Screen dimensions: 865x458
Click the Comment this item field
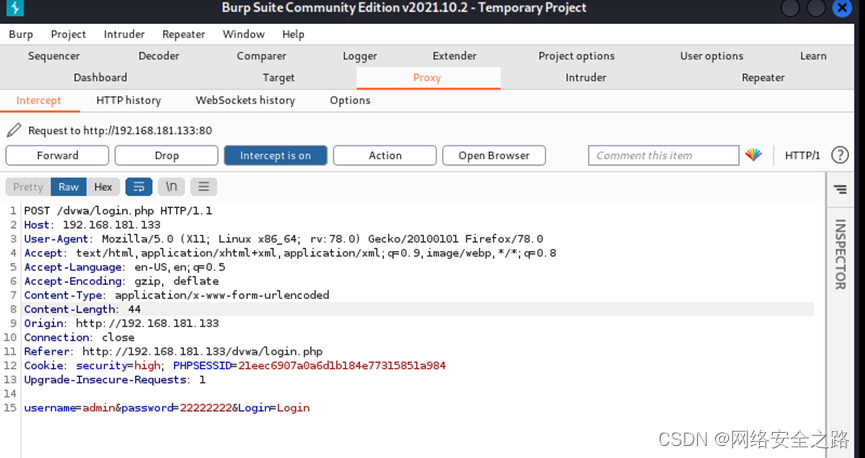tap(663, 156)
